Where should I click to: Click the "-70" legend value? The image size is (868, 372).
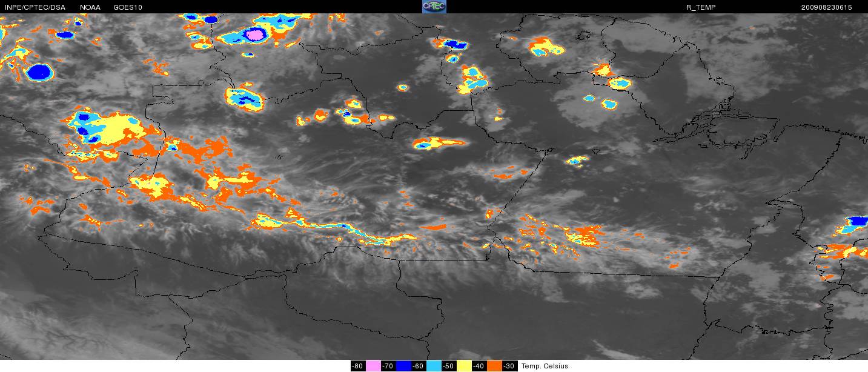[x=388, y=366]
